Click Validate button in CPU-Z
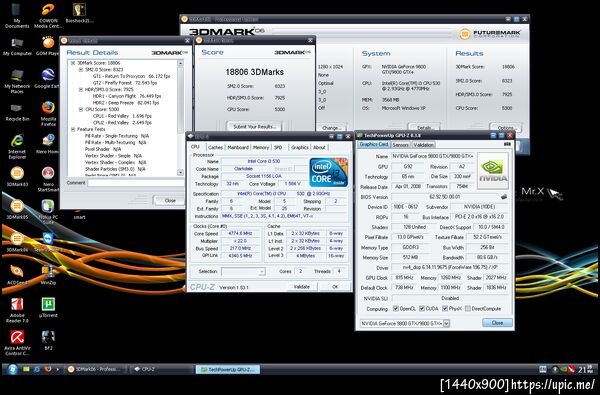 click(x=302, y=287)
